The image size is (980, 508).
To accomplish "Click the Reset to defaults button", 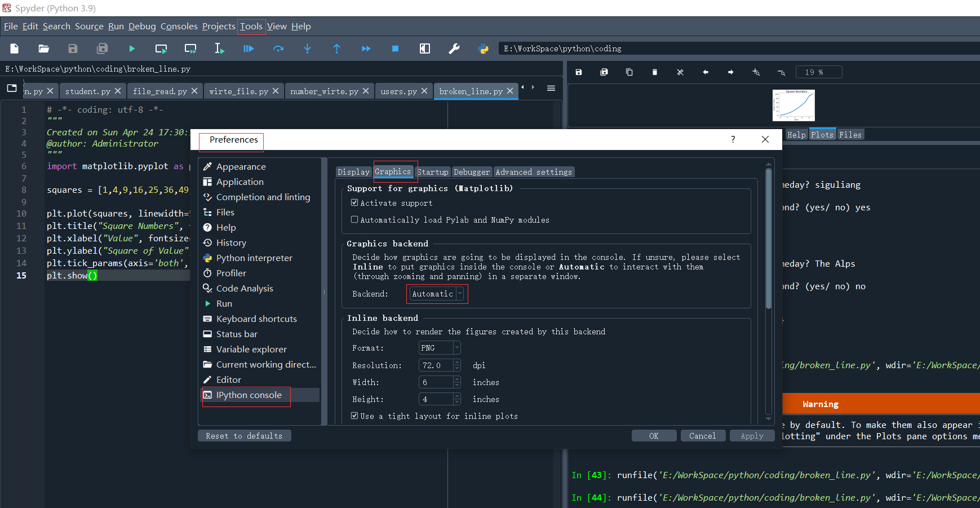I will coord(244,436).
